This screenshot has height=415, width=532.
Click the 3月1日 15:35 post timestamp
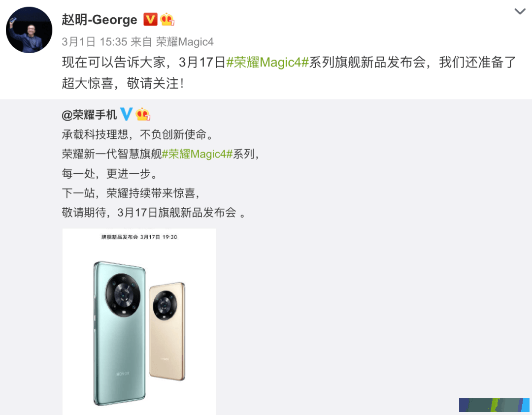pos(94,42)
